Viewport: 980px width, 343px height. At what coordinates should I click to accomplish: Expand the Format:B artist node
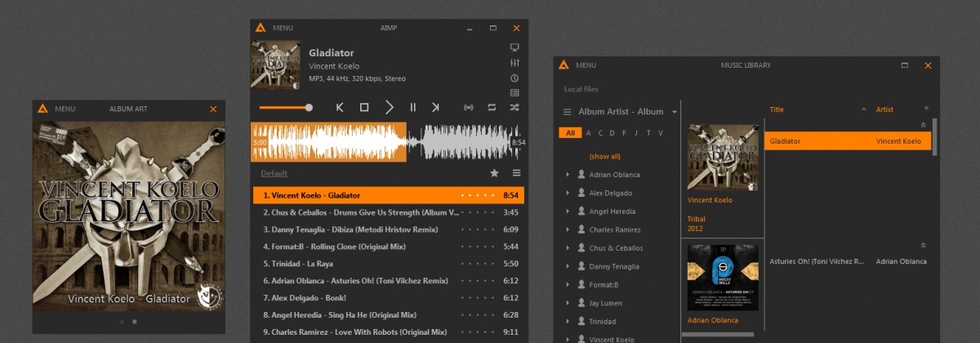click(568, 285)
